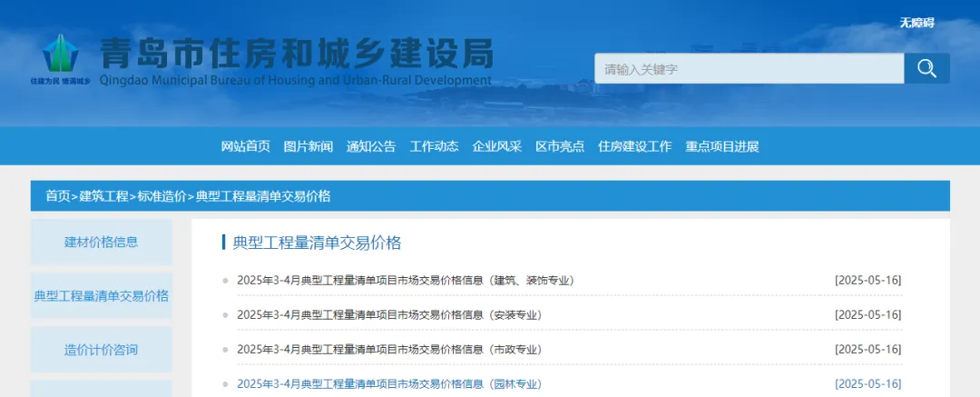Viewport: 980px width, 397px height.
Task: Type in the 请输入关键字 search field
Action: point(748,69)
